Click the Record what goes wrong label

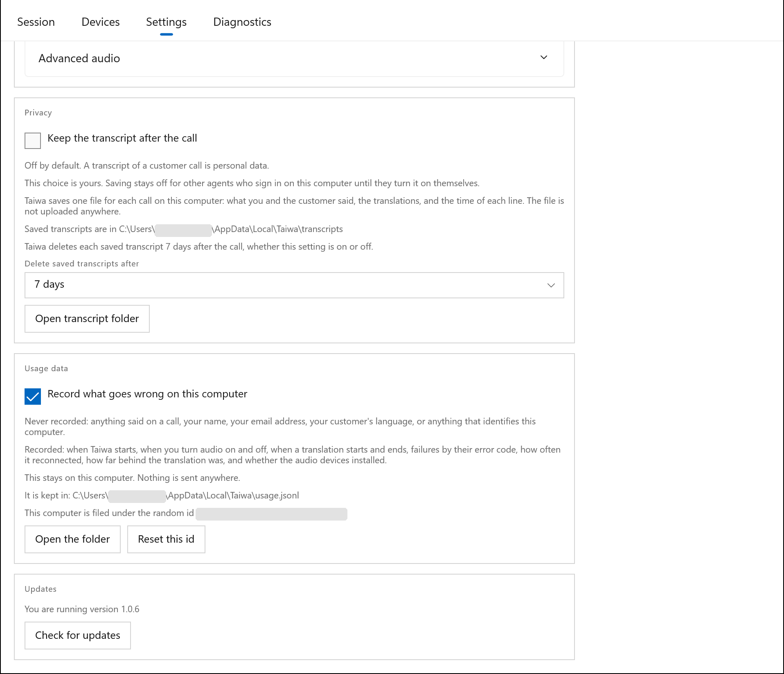point(147,394)
